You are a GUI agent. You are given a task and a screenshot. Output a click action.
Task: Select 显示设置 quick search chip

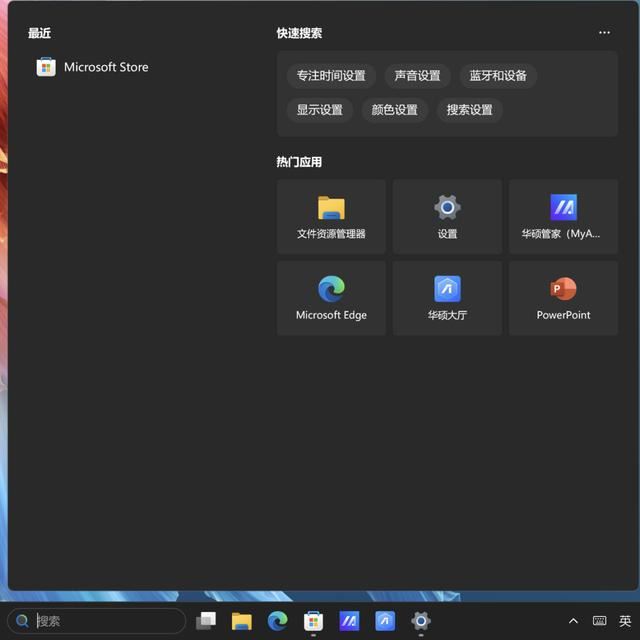tap(319, 110)
